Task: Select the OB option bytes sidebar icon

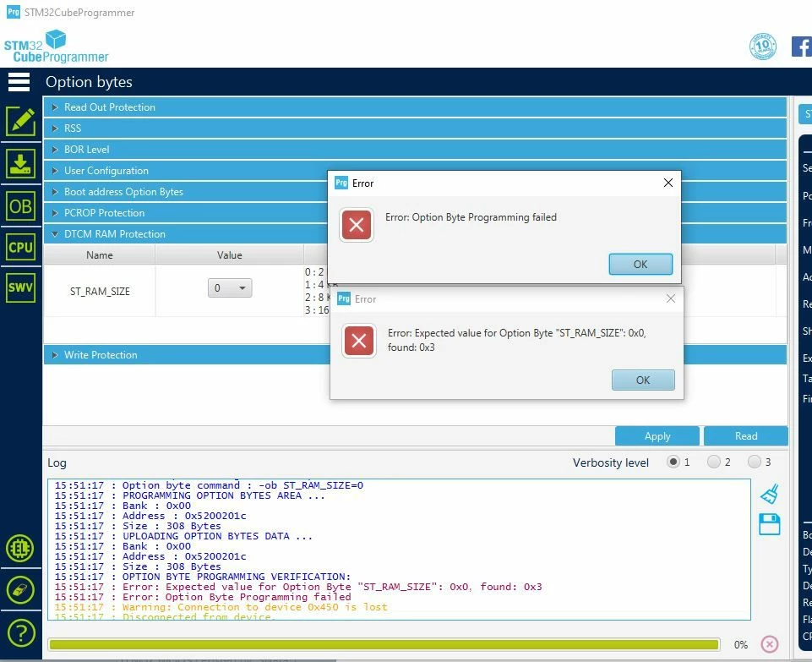Action: [x=21, y=206]
